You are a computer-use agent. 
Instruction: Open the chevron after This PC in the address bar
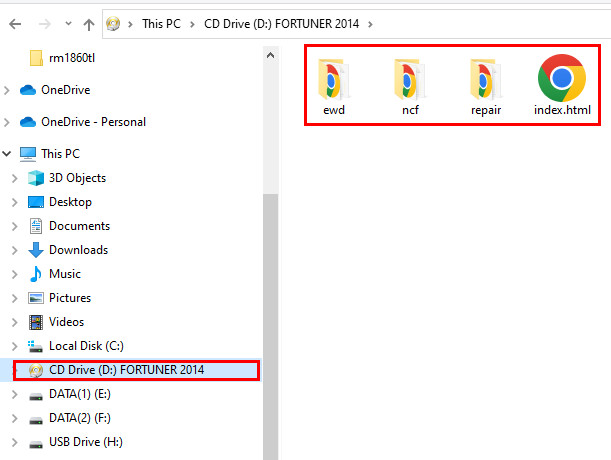tap(192, 25)
